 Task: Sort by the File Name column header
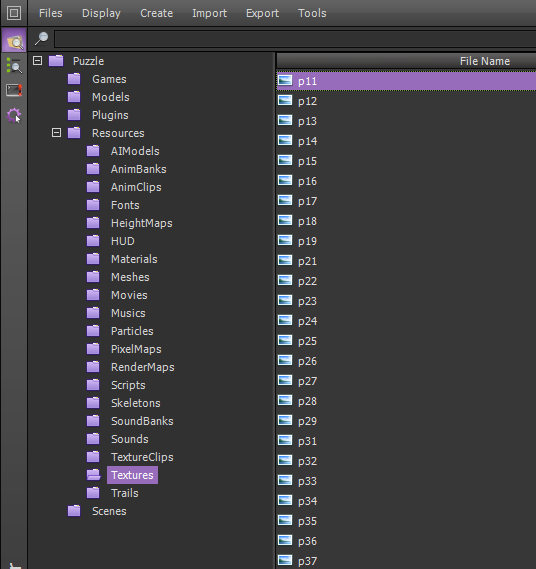[406, 61]
